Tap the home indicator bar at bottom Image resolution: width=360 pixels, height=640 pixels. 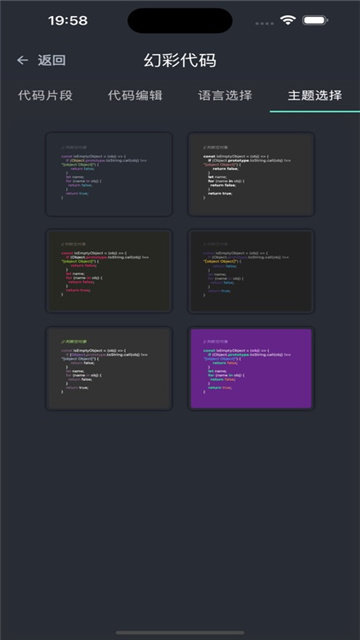tap(180, 633)
